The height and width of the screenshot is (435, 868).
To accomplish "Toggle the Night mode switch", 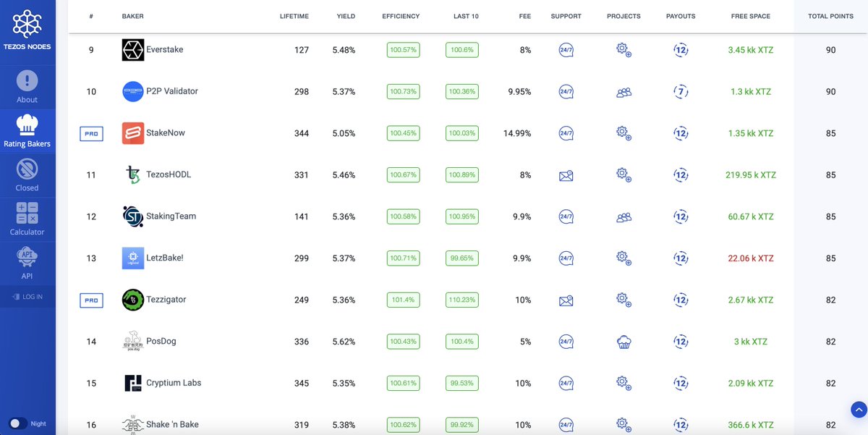I will 18,423.
